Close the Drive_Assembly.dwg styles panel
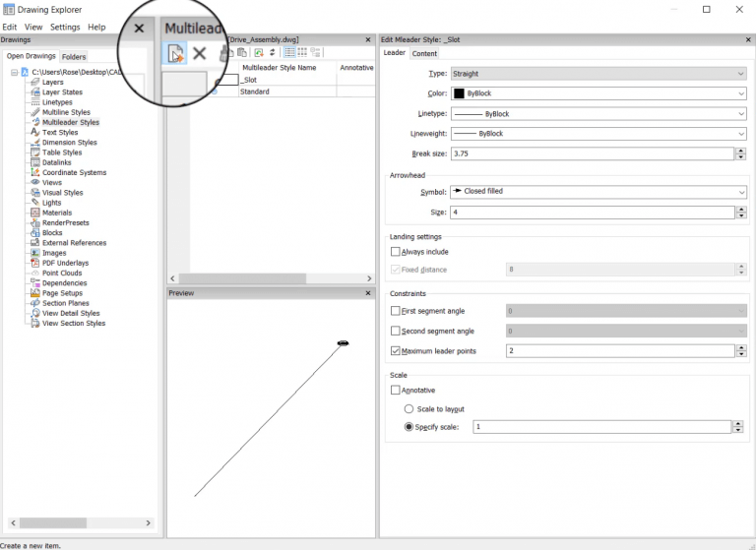Viewport: 756px width, 550px height. 368,39
